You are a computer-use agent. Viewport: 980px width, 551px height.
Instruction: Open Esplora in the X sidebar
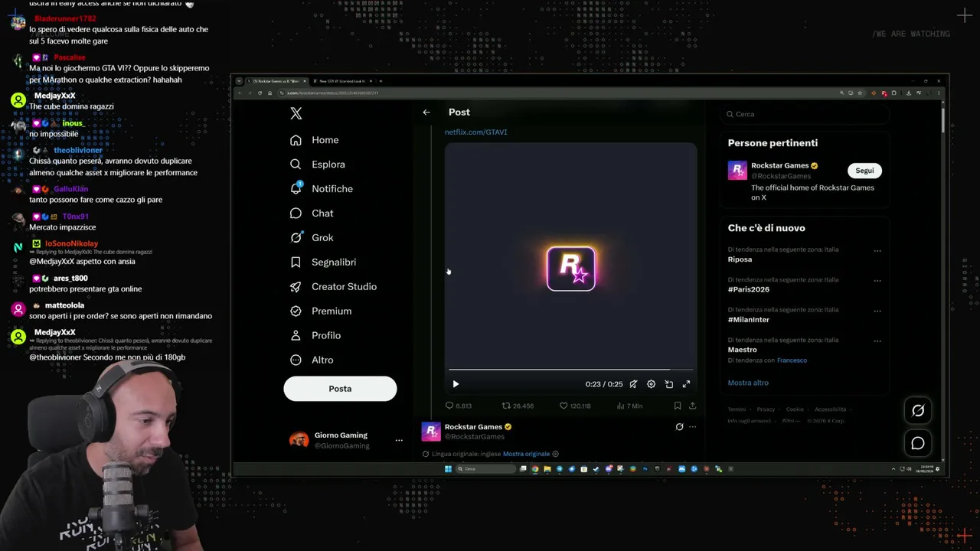coord(318,165)
